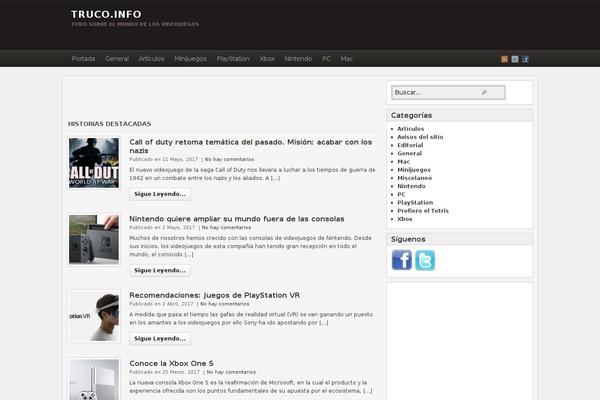Click the HISTORIAS DESTACADAS heading
The image size is (600, 400).
tap(109, 124)
